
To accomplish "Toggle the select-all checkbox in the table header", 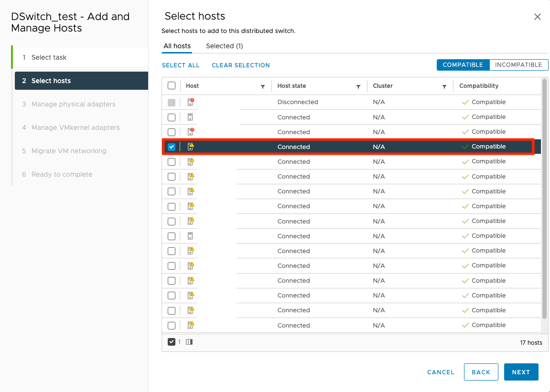I will 172,85.
